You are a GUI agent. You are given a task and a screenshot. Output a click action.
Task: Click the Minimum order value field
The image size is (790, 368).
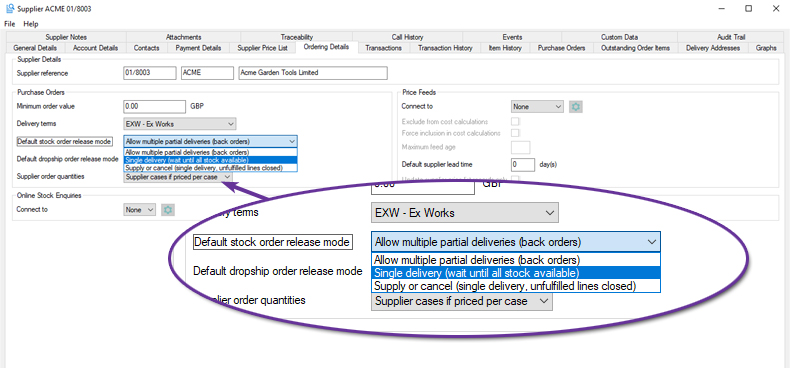[x=155, y=106]
